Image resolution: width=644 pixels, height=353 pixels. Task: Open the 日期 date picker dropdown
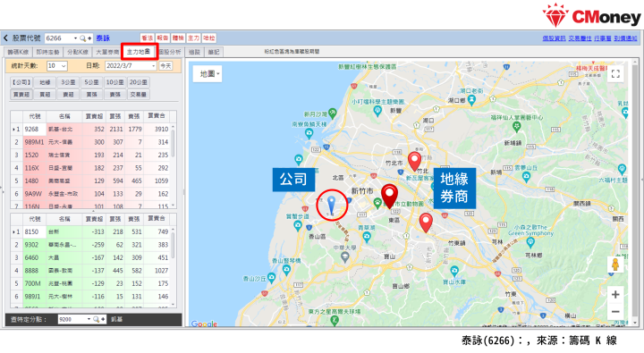click(x=153, y=65)
